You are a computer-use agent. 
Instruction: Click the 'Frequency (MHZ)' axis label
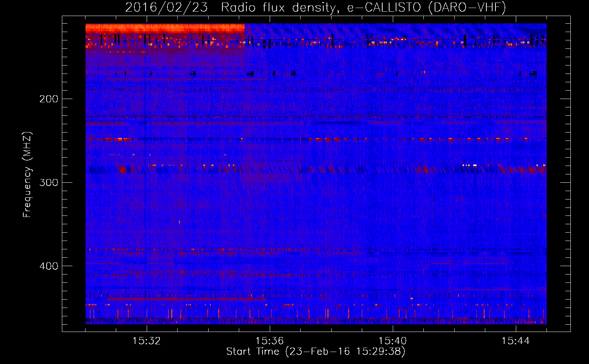coord(28,174)
